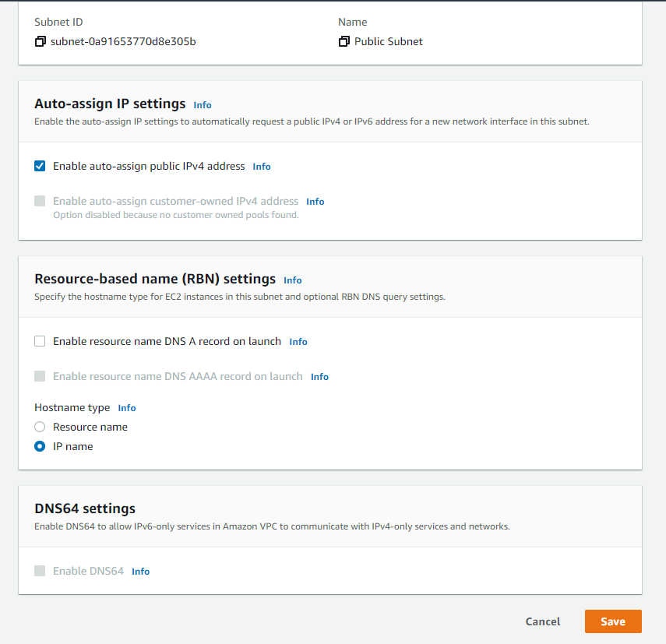The image size is (666, 644).
Task: Open Info link beside RBN settings heading
Action: (x=293, y=280)
